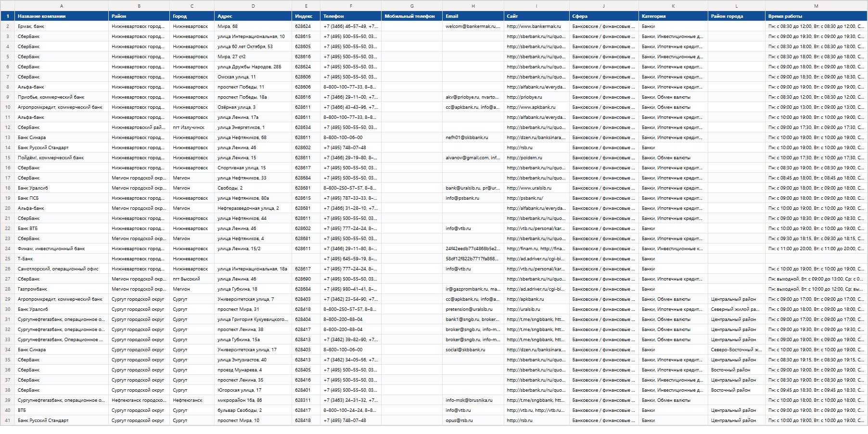Select the 'Т-Банк' company cell
This screenshot has width=868, height=434.
(x=62, y=259)
